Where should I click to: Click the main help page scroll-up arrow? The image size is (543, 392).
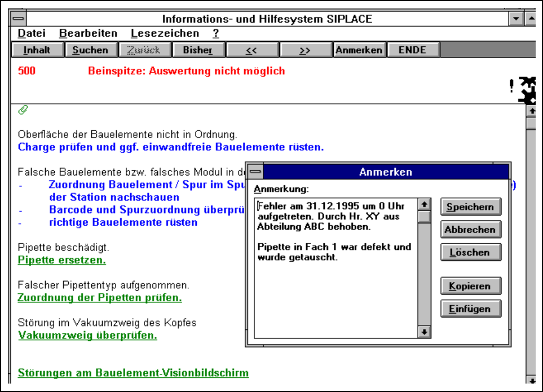531,111
